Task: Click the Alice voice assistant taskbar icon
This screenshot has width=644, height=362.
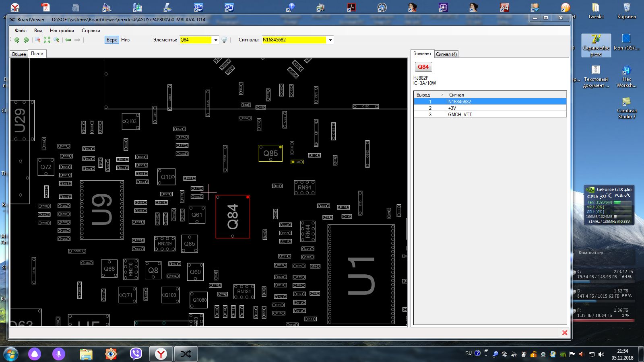Action: tap(35, 354)
